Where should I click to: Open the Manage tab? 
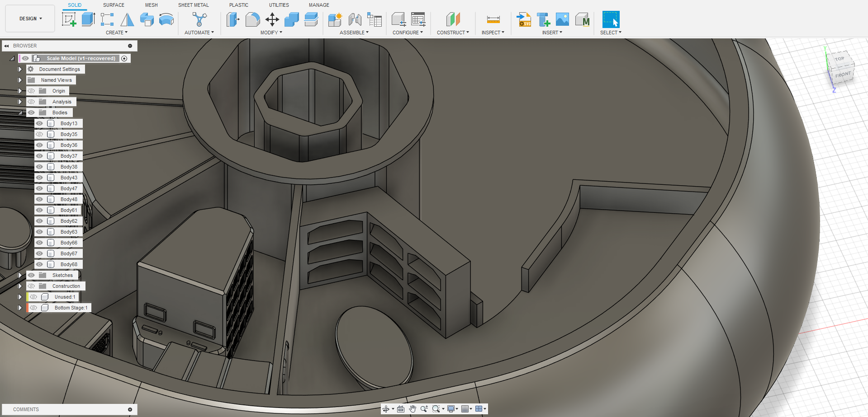pos(319,5)
